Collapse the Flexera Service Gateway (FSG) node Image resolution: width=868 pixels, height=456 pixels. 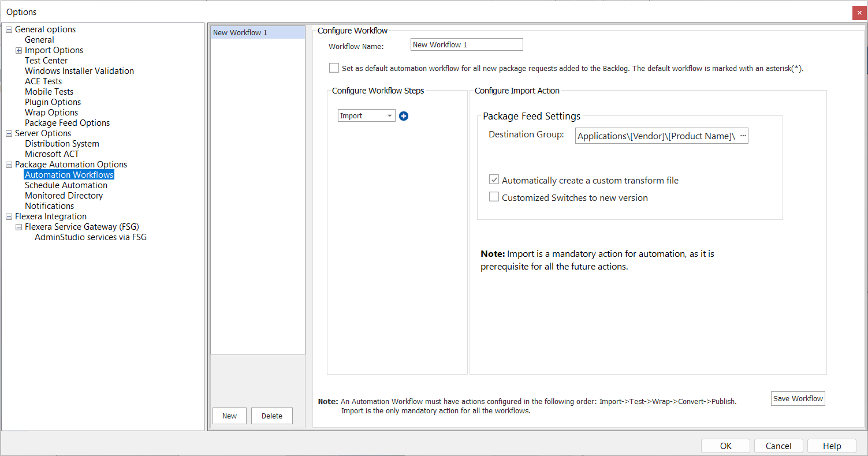18,227
